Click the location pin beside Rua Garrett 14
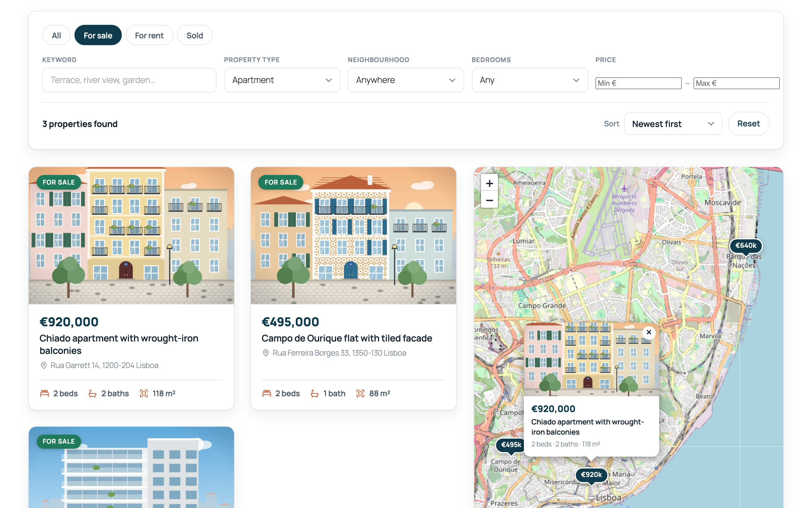Image resolution: width=812 pixels, height=508 pixels. click(44, 365)
